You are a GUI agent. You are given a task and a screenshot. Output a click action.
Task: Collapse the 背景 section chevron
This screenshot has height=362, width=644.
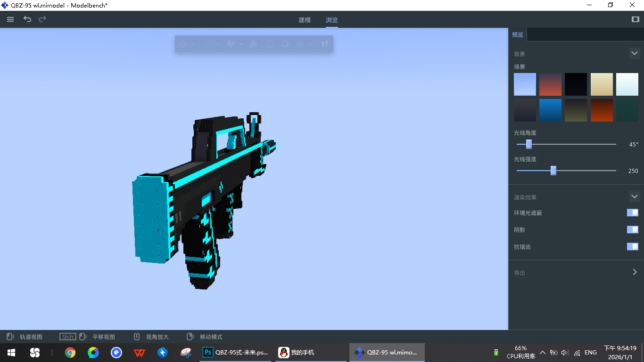tap(634, 54)
